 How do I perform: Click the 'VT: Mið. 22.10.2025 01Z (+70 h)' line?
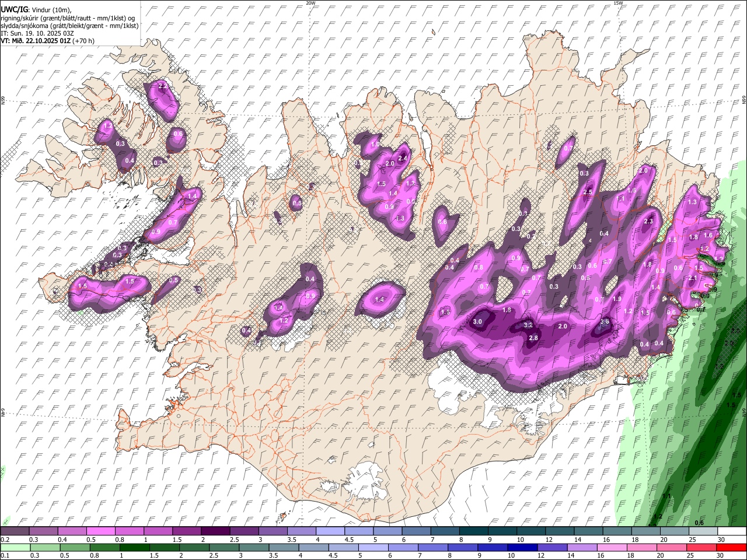click(47, 41)
